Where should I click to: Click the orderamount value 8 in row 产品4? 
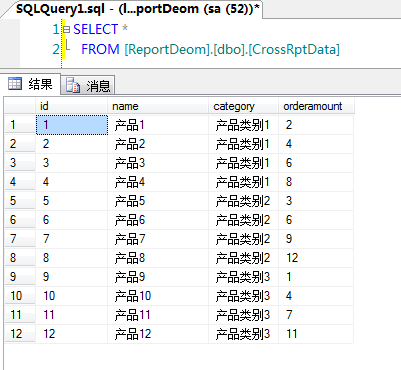pos(316,182)
